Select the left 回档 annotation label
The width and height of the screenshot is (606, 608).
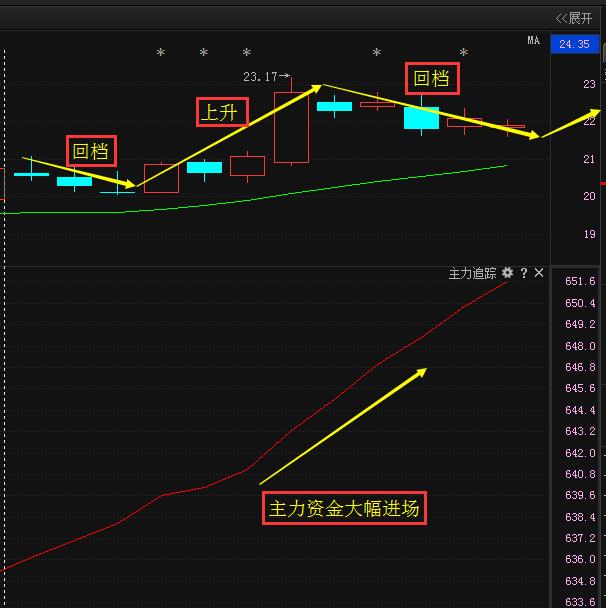91,152
